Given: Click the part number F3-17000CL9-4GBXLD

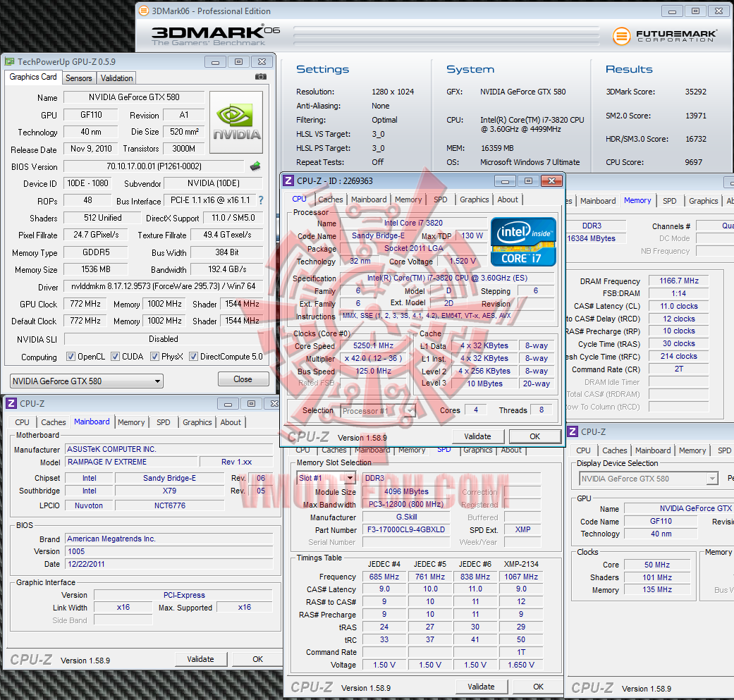Looking at the screenshot, I should coord(406,529).
